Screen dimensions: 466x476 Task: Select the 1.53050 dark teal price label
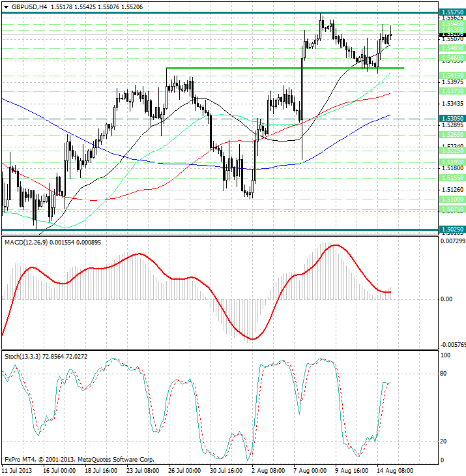coord(452,119)
